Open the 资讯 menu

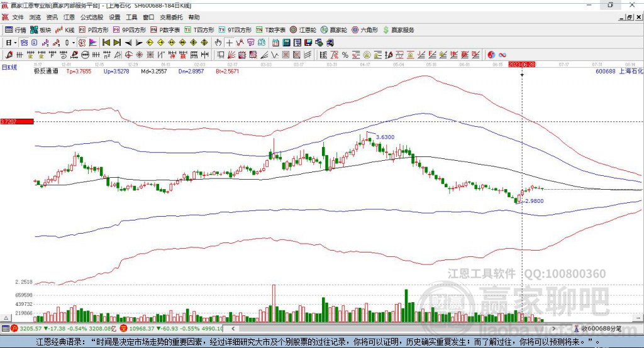point(52,17)
